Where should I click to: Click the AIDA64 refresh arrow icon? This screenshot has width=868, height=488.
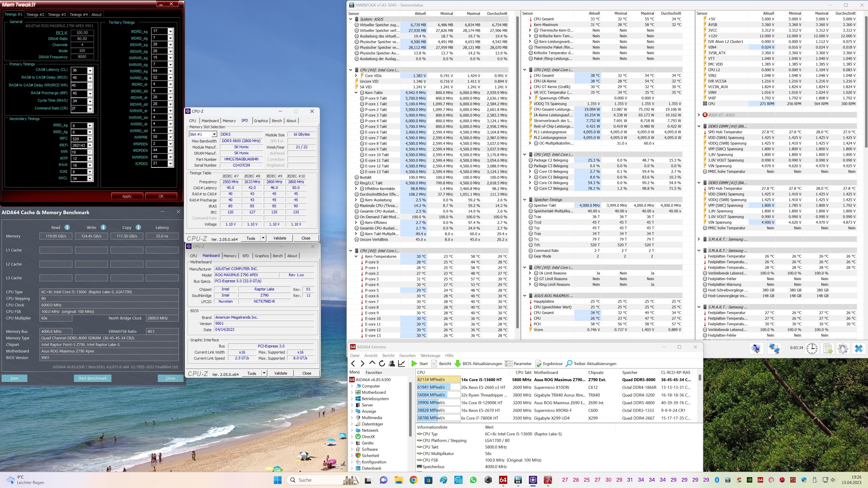point(382,363)
